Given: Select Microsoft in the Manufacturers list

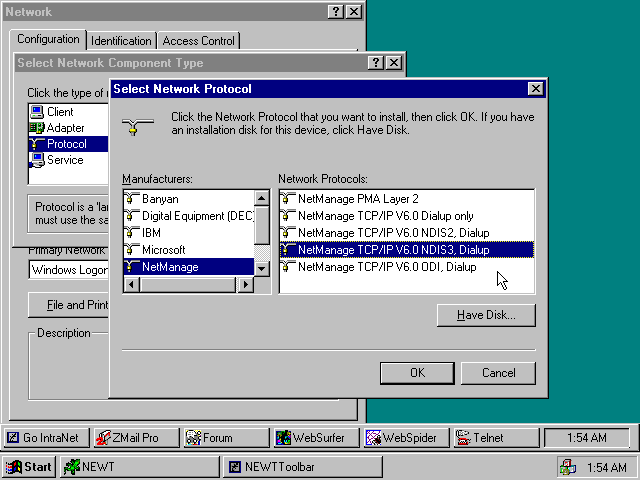Looking at the screenshot, I should click(x=189, y=249).
